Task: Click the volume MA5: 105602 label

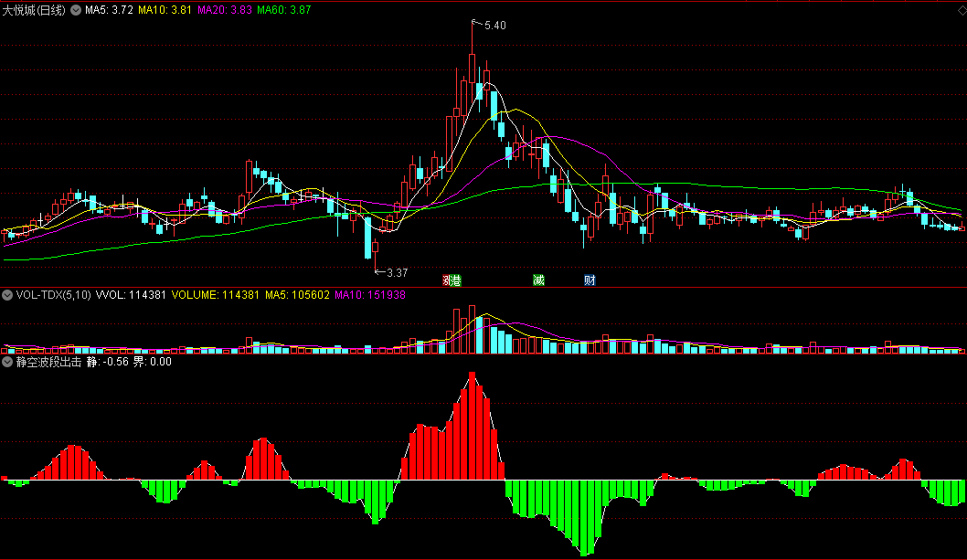Action: [297, 295]
